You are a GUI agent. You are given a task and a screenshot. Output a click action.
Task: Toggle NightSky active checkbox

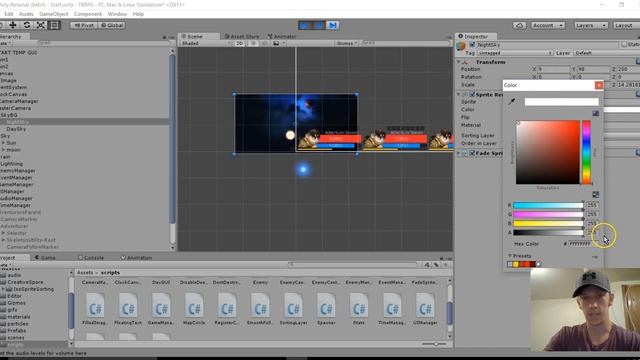pyautogui.click(x=472, y=44)
